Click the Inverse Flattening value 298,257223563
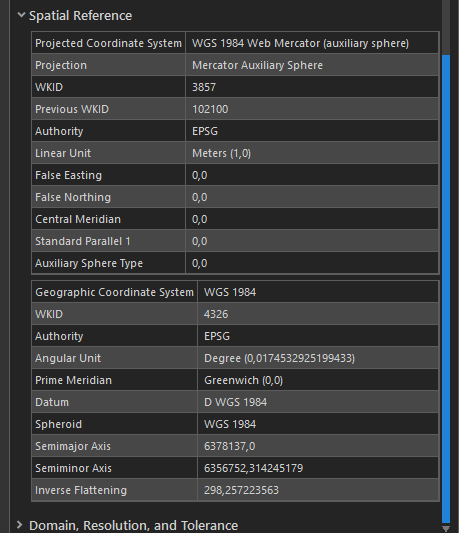The width and height of the screenshot is (459, 533). click(x=241, y=491)
